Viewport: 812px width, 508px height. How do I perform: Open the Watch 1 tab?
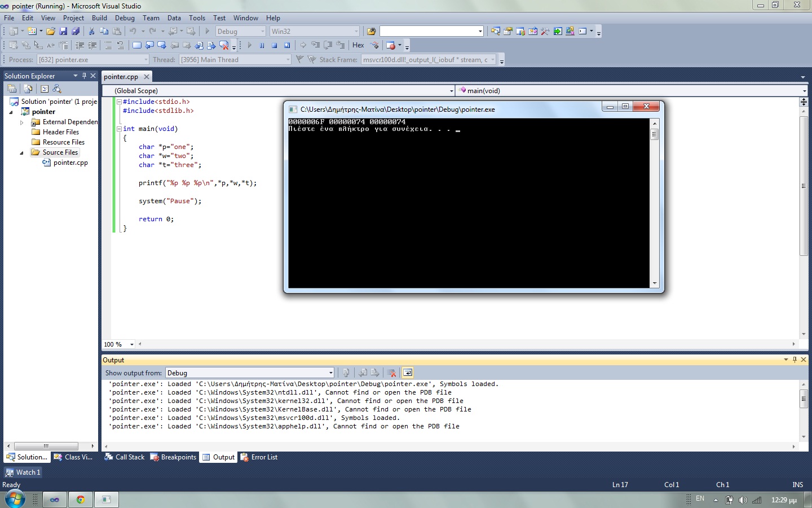[x=23, y=472]
